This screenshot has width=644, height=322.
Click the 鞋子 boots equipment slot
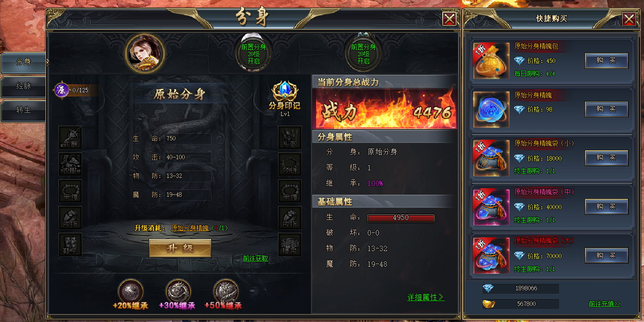pos(70,244)
